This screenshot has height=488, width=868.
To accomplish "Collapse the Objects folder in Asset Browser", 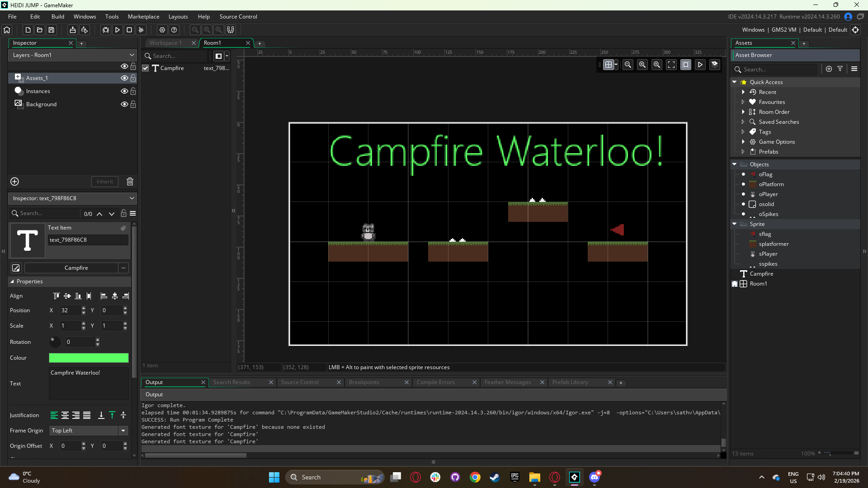I will tap(734, 164).
